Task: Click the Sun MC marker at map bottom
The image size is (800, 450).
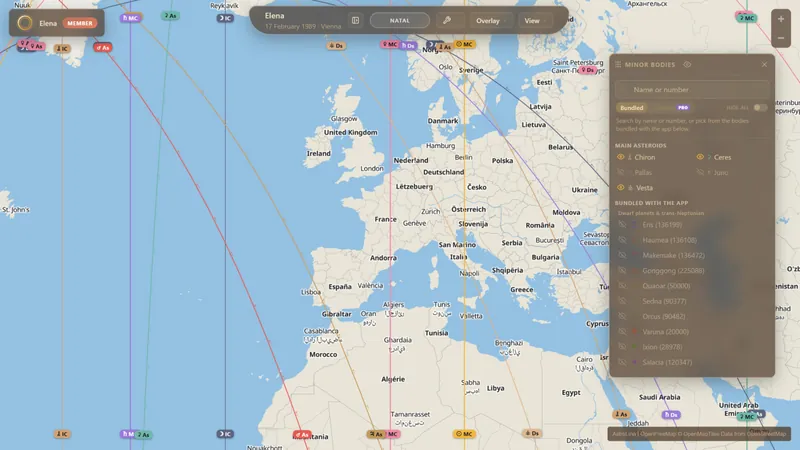Action: (x=464, y=434)
